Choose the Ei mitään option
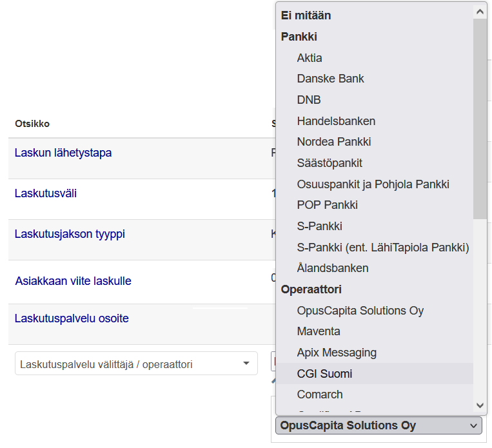Screen dimensions: 492x448 click(x=306, y=15)
